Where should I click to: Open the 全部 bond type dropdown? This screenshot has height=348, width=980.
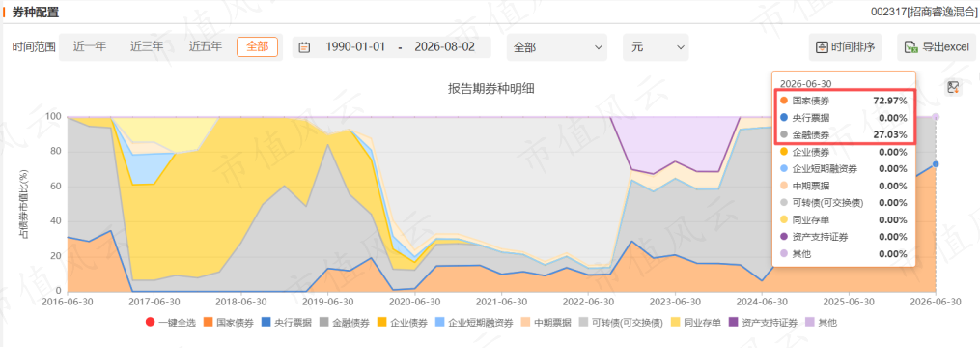pos(557,47)
